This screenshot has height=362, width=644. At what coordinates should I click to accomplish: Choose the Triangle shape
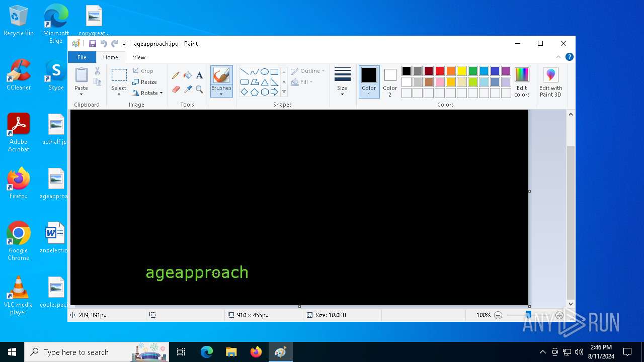[x=264, y=82]
